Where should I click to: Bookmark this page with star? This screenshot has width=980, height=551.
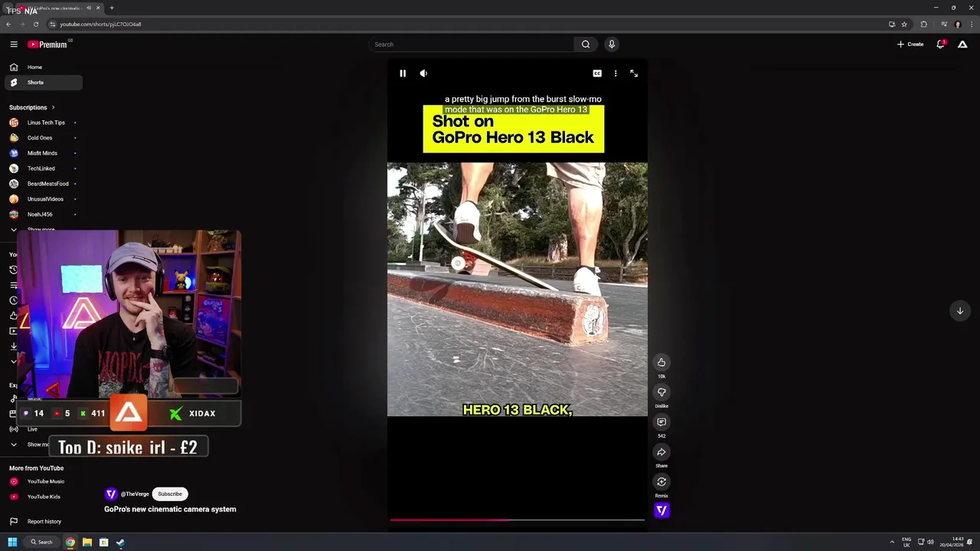[x=904, y=24]
